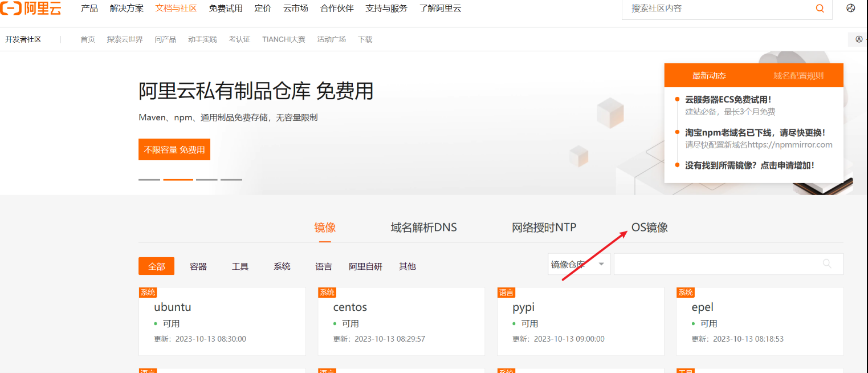Screen dimensions: 868x373
Task: Click the 阿里云 logo
Action: (31, 8)
